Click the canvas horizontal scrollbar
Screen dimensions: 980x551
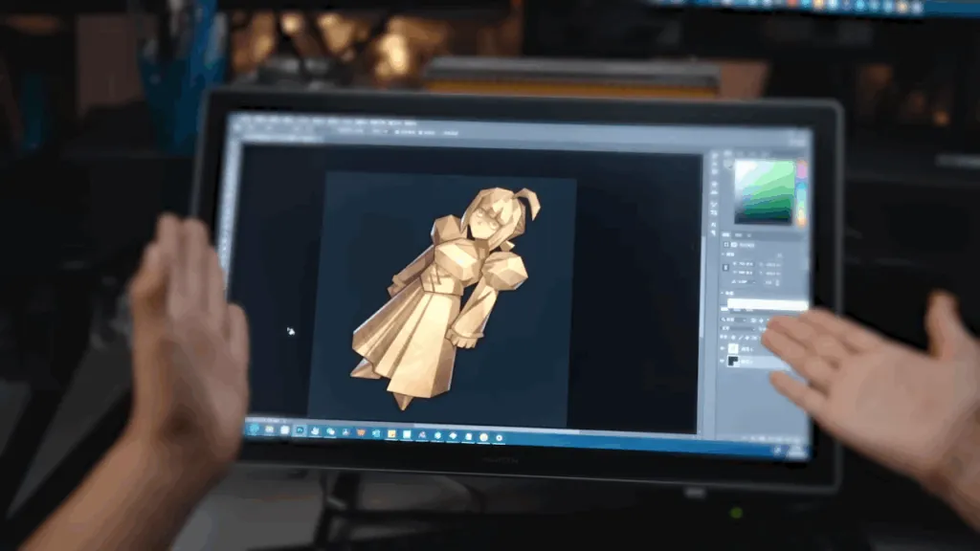point(497,428)
